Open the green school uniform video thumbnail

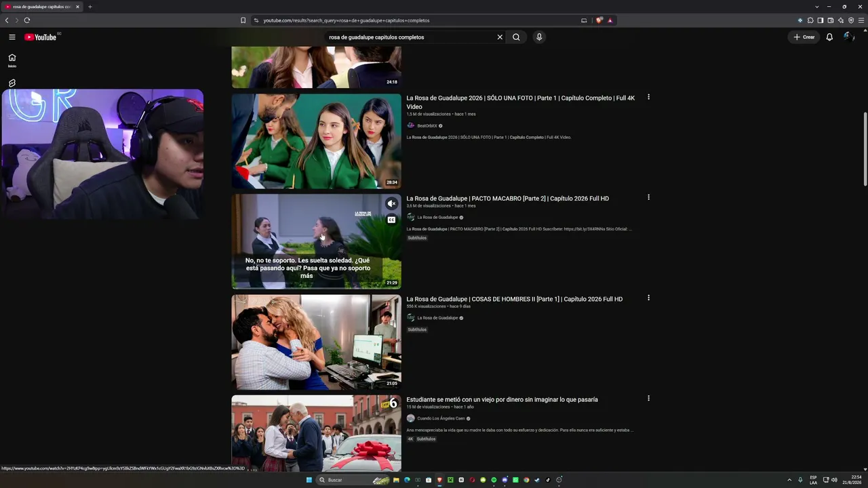coord(317,141)
